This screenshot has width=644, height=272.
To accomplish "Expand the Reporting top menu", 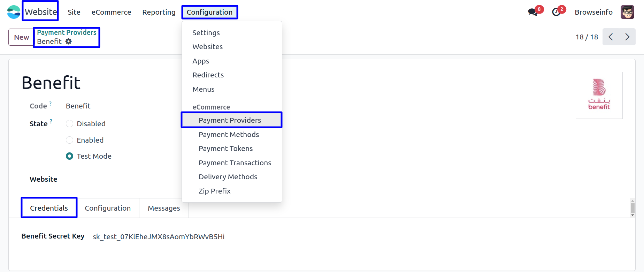I will 159,12.
